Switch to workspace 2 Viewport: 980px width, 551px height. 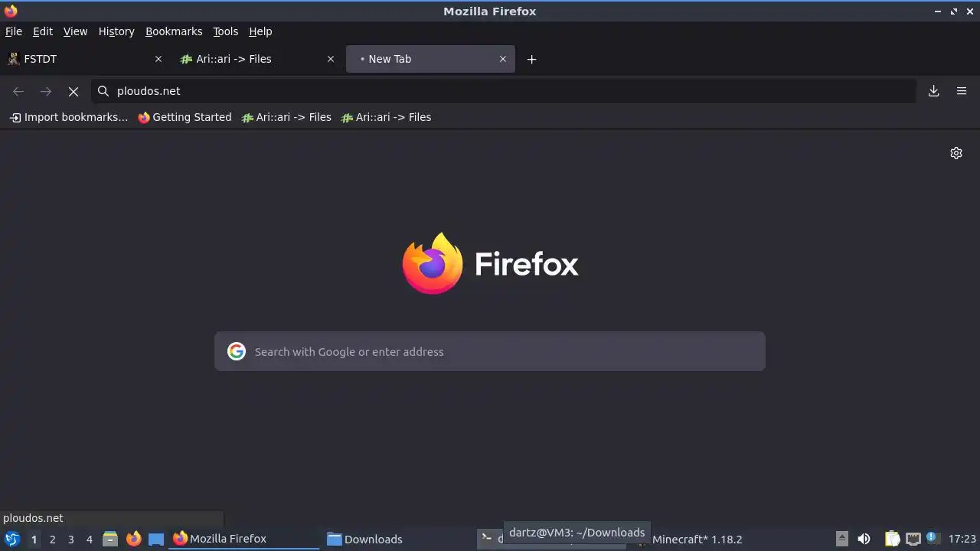pyautogui.click(x=52, y=540)
